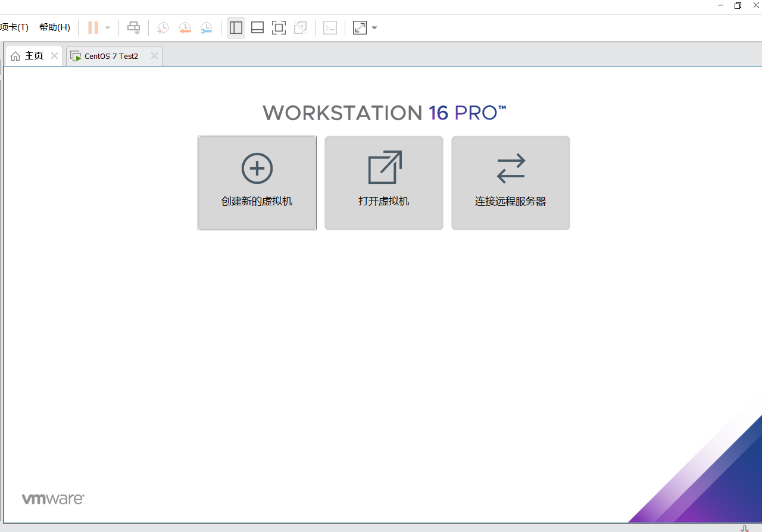The height and width of the screenshot is (532, 762).
Task: Open the partially visible 选项卡(T) menu
Action: click(x=14, y=27)
